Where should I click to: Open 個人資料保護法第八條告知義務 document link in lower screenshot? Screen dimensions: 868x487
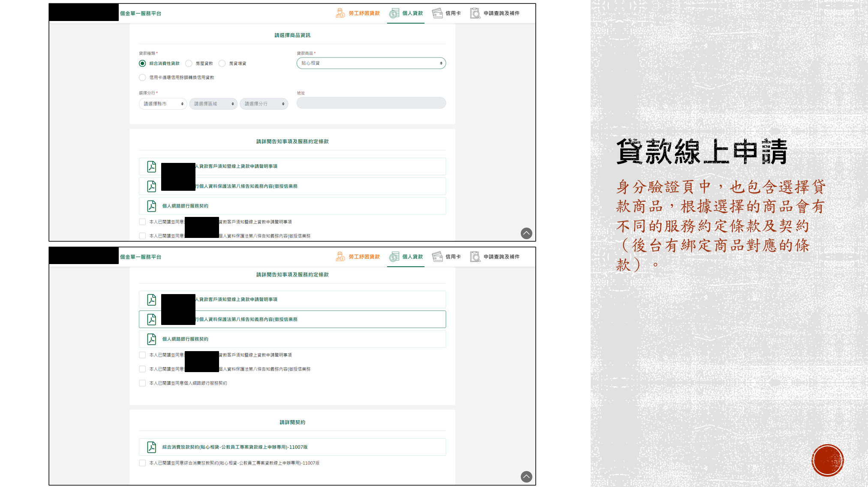click(x=292, y=319)
